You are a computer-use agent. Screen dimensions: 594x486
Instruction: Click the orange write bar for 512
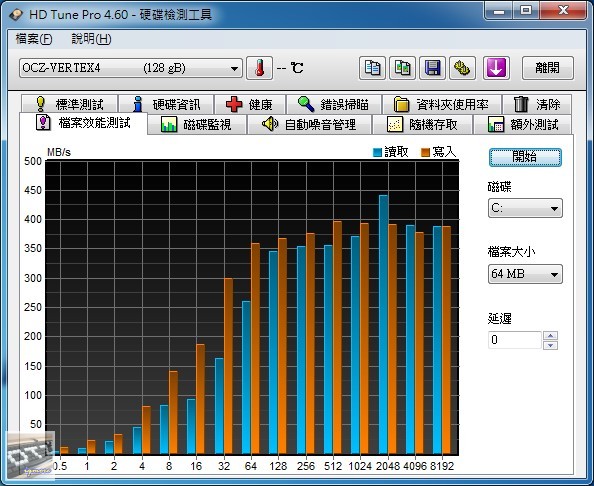click(337, 338)
